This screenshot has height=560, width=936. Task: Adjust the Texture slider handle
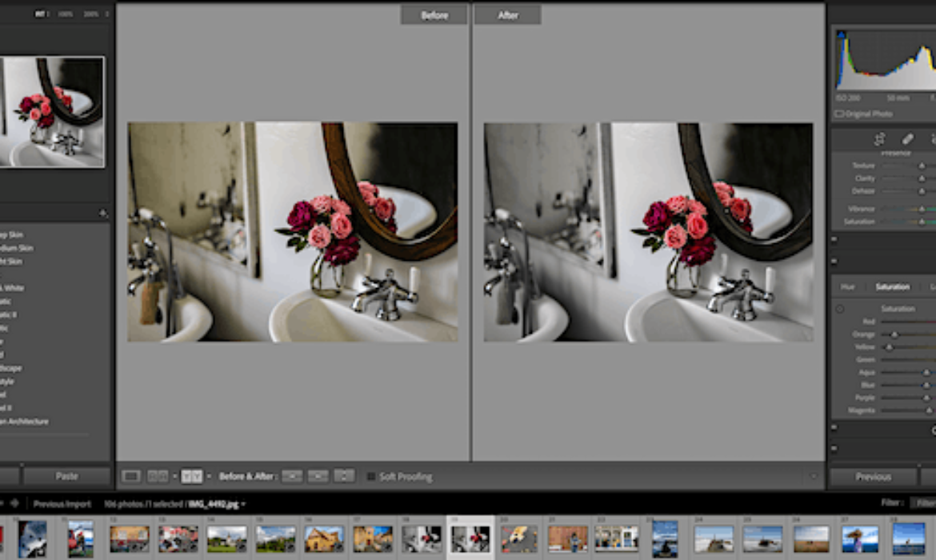[922, 166]
